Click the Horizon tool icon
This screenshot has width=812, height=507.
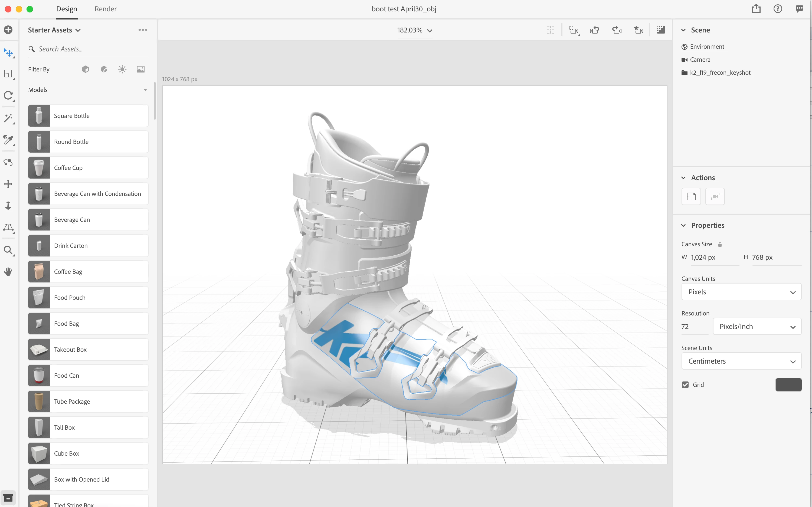click(8, 228)
